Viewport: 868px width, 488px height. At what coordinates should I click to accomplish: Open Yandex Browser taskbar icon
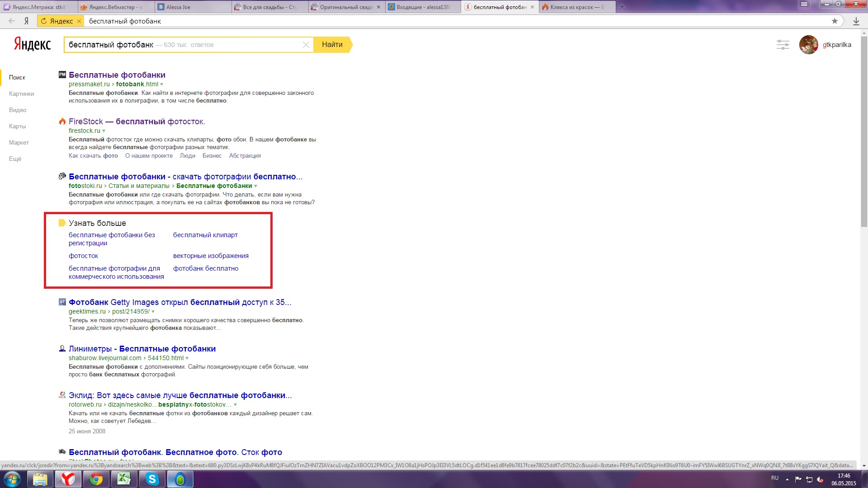click(x=68, y=479)
